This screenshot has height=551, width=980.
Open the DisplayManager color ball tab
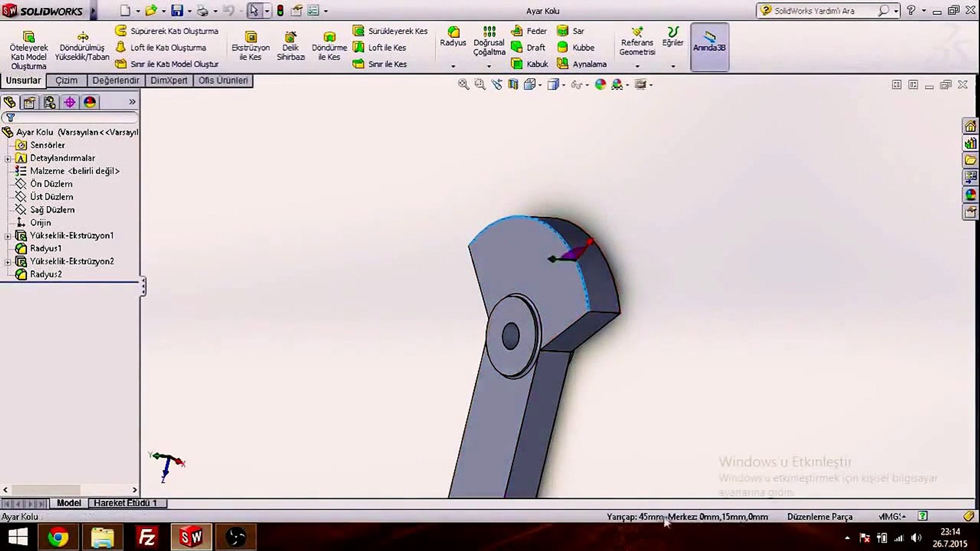click(x=90, y=103)
